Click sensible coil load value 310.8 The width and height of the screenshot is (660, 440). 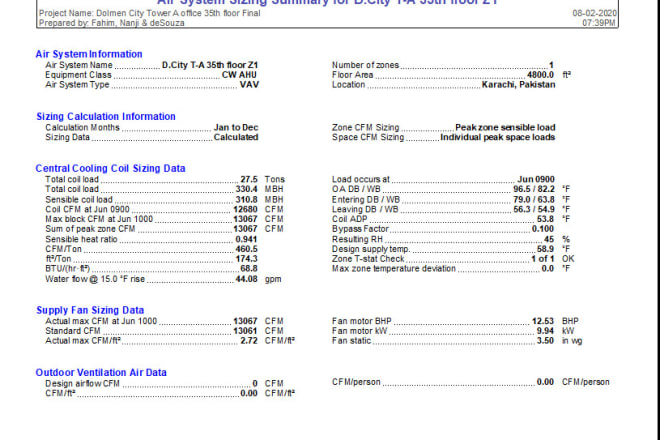(x=246, y=199)
